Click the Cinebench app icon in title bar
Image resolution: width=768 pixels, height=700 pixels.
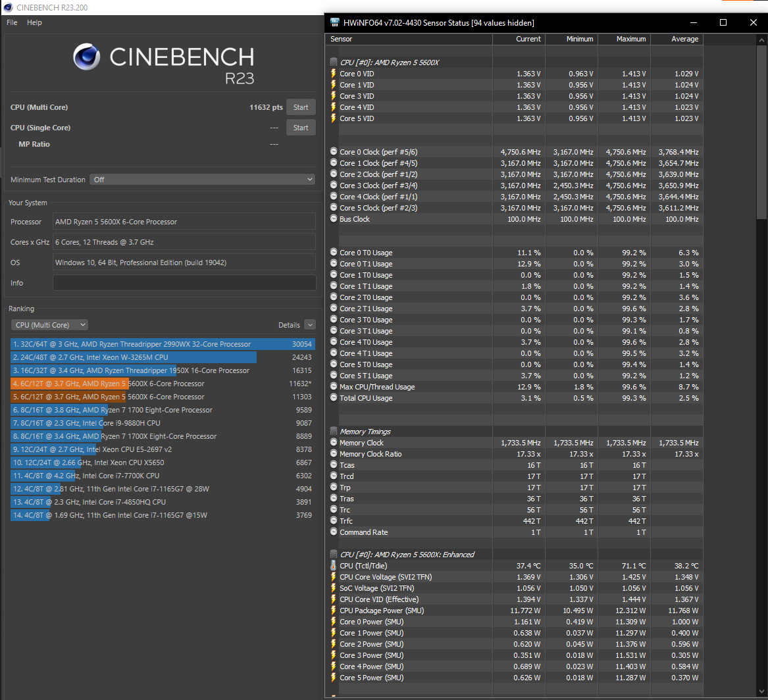[8, 7]
